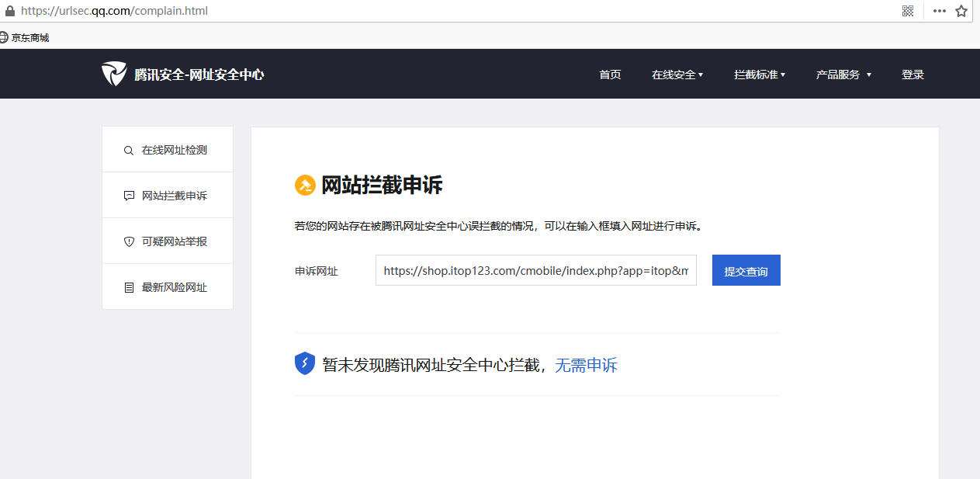Click the browser address bar URL
Screen dimensions: 980x479
(x=114, y=11)
